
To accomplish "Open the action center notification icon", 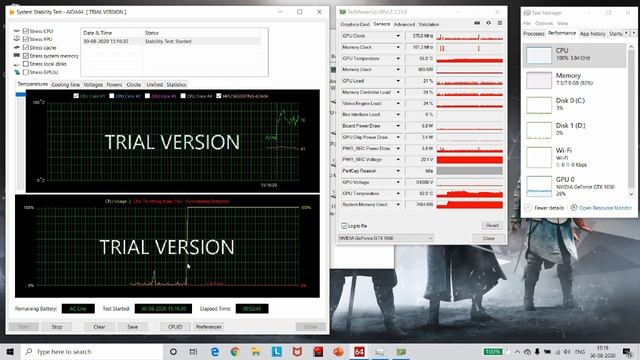I will tap(628, 351).
